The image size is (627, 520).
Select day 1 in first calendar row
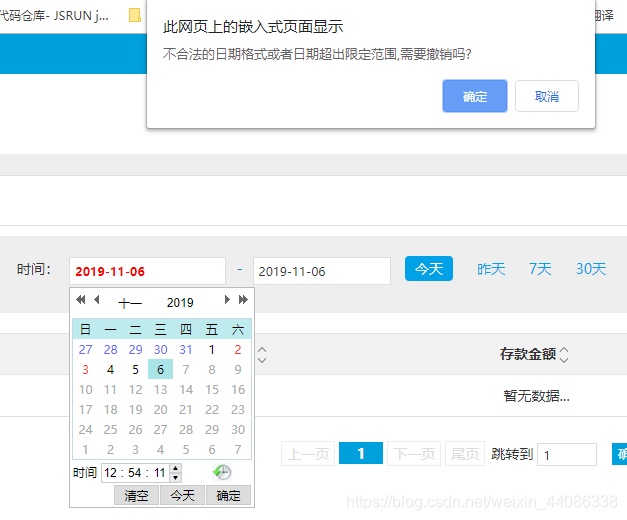coord(212,349)
